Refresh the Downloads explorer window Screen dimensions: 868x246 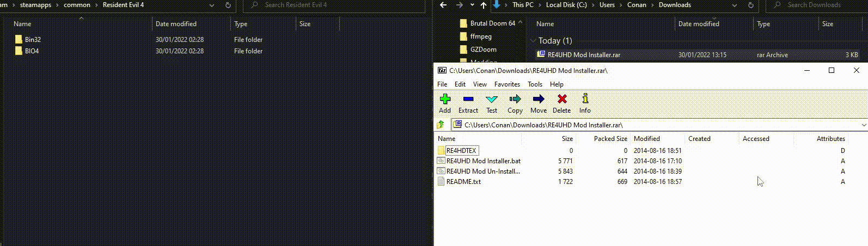(x=751, y=5)
